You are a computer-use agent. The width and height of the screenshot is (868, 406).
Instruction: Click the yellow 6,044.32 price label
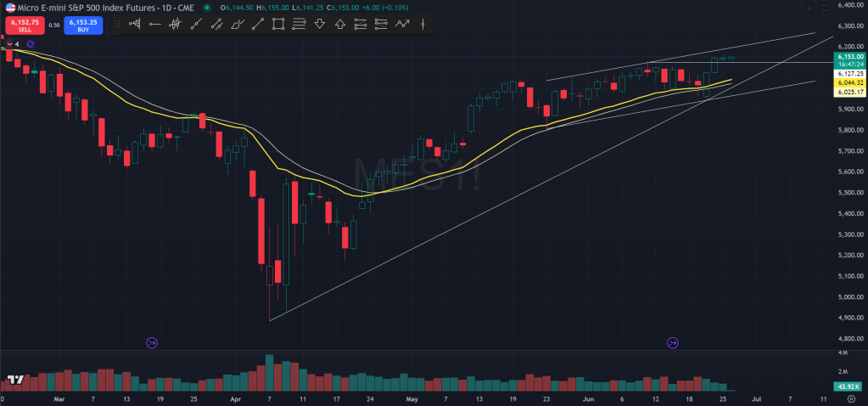849,82
